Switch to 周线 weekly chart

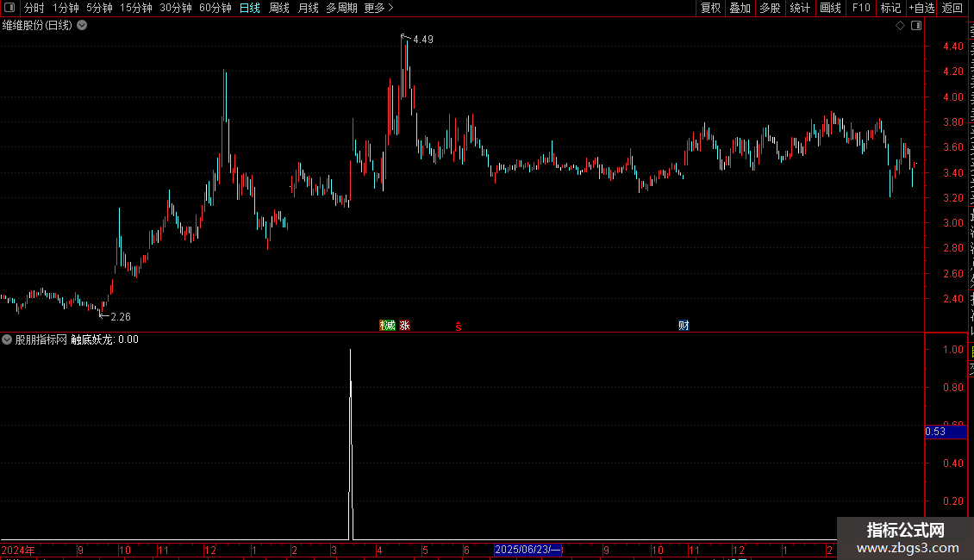[x=279, y=8]
